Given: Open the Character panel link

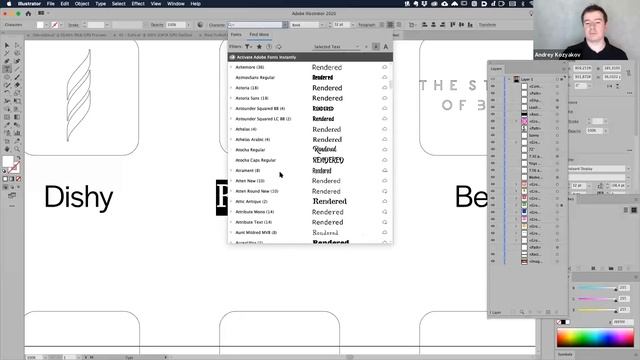Looking at the screenshot, I should (x=217, y=25).
